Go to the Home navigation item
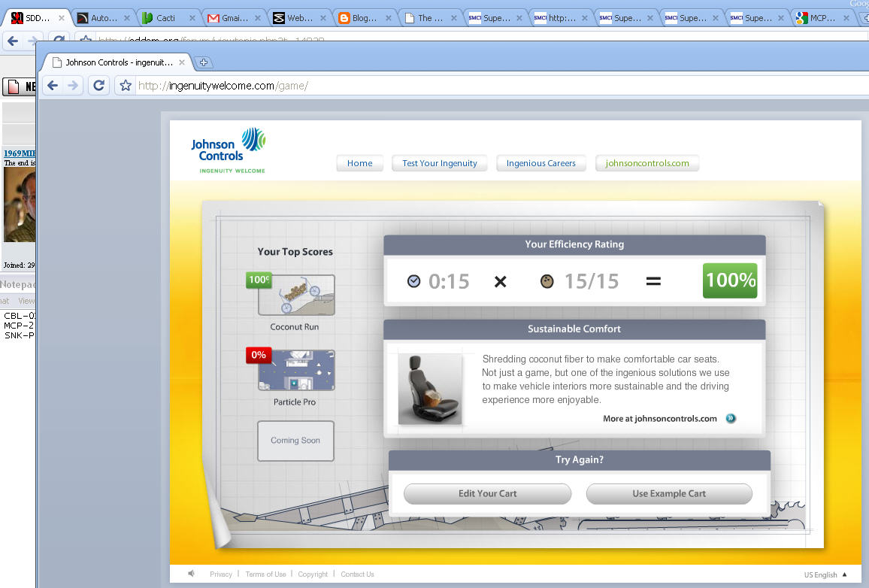The width and height of the screenshot is (869, 588). click(x=359, y=163)
